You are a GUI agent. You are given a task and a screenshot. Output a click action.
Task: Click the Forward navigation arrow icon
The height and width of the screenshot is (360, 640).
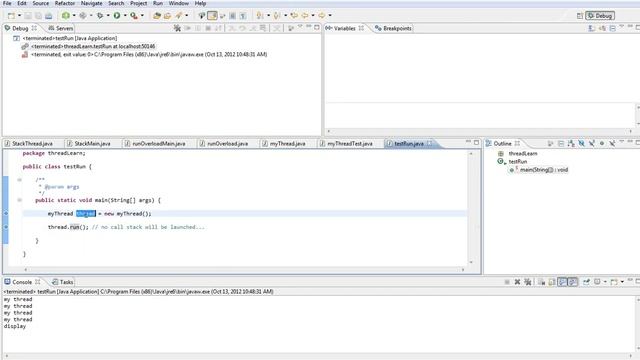322,16
